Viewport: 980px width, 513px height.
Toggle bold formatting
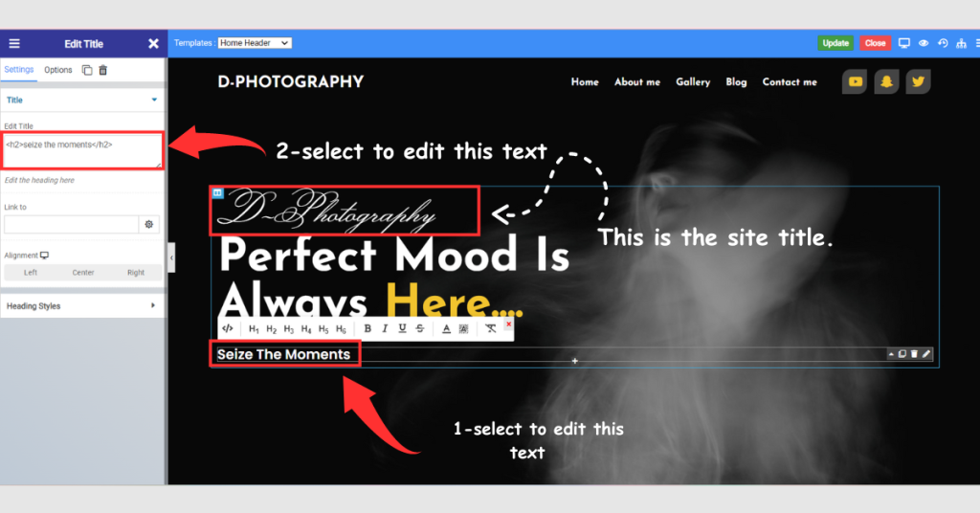[367, 328]
